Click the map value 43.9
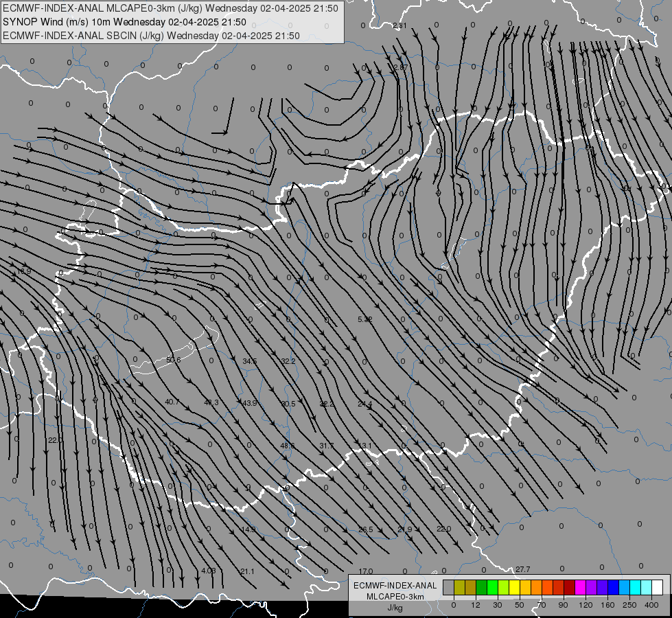Screen dimensions: 672x618 (249, 403)
